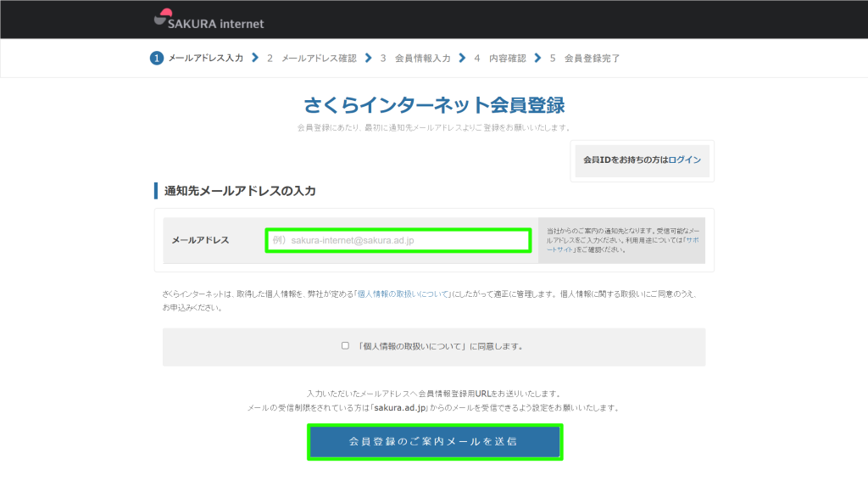The image size is (868, 498).
Task: Click the さくらインターネット会員登録 heading
Action: [x=434, y=104]
